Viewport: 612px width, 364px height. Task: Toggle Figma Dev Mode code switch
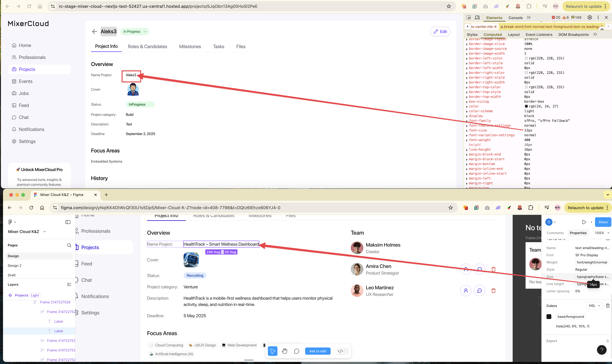343,351
